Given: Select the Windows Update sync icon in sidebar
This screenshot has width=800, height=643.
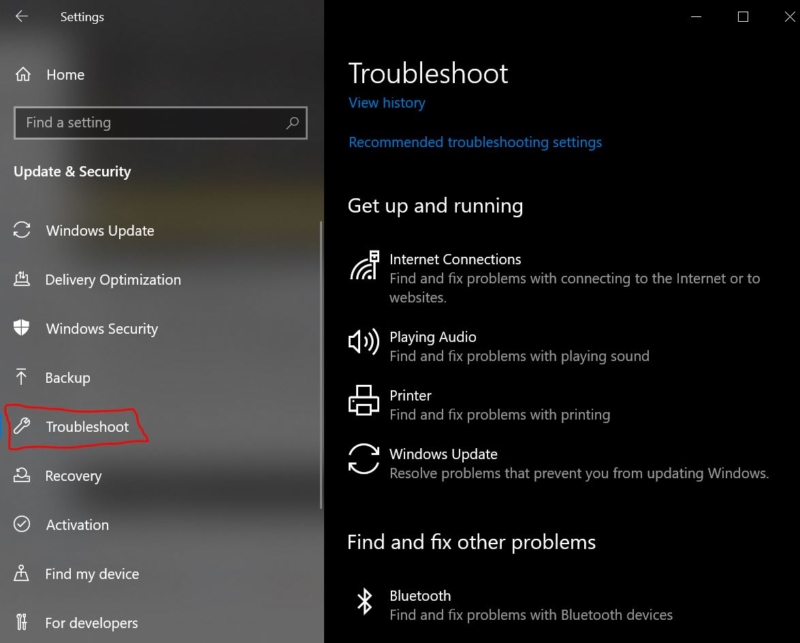Looking at the screenshot, I should 22,230.
